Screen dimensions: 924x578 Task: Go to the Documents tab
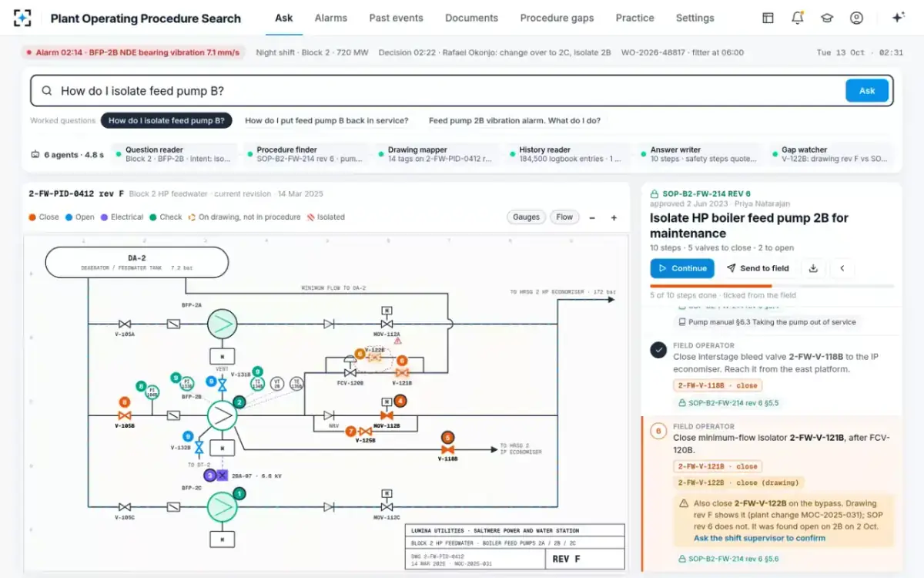point(471,18)
